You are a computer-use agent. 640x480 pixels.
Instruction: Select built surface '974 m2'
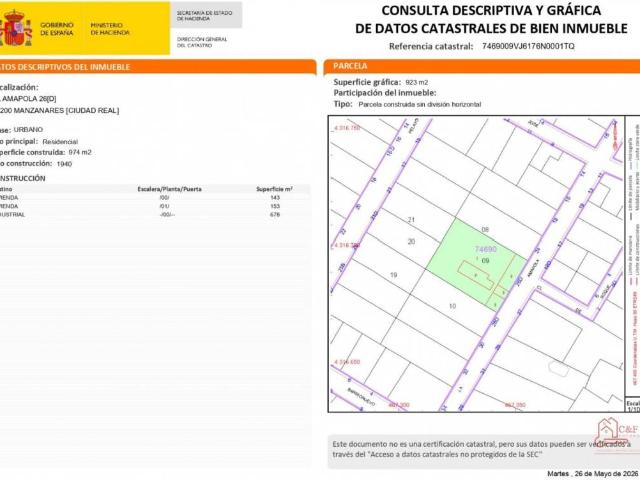pyautogui.click(x=80, y=152)
